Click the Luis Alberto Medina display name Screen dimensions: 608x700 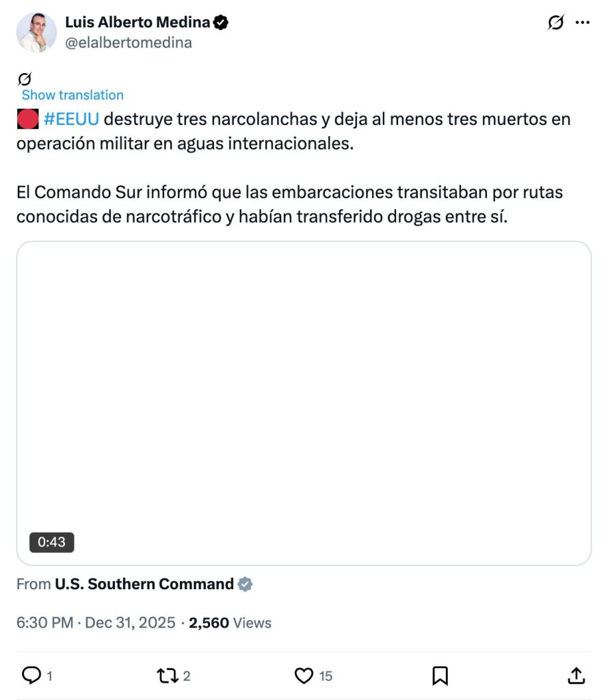[137, 22]
